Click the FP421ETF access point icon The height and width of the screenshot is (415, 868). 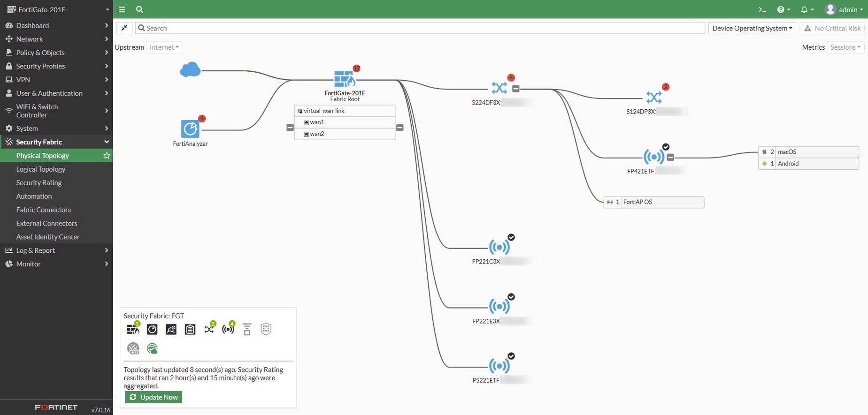(x=654, y=157)
